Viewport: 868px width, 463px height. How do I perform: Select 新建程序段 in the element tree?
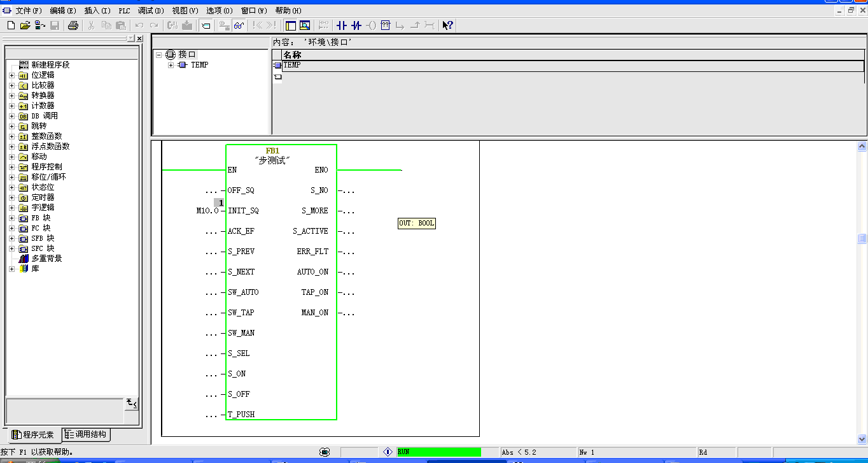[50, 65]
